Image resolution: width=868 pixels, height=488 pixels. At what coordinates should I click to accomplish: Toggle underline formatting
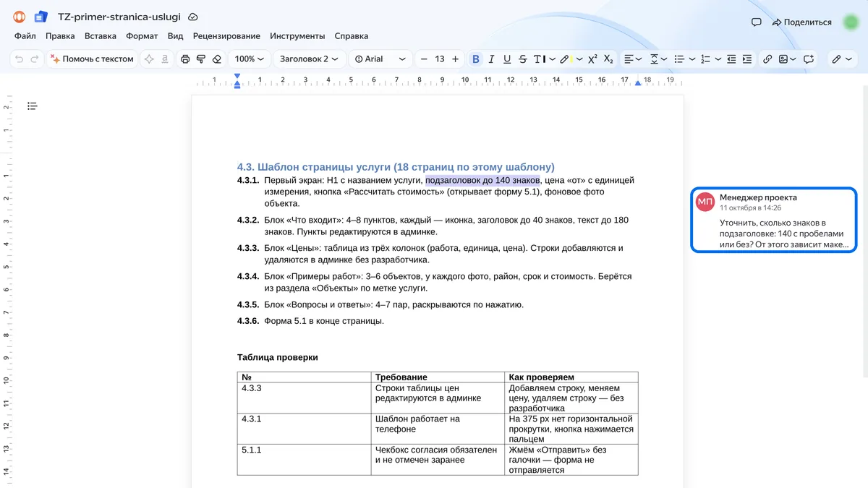point(507,59)
